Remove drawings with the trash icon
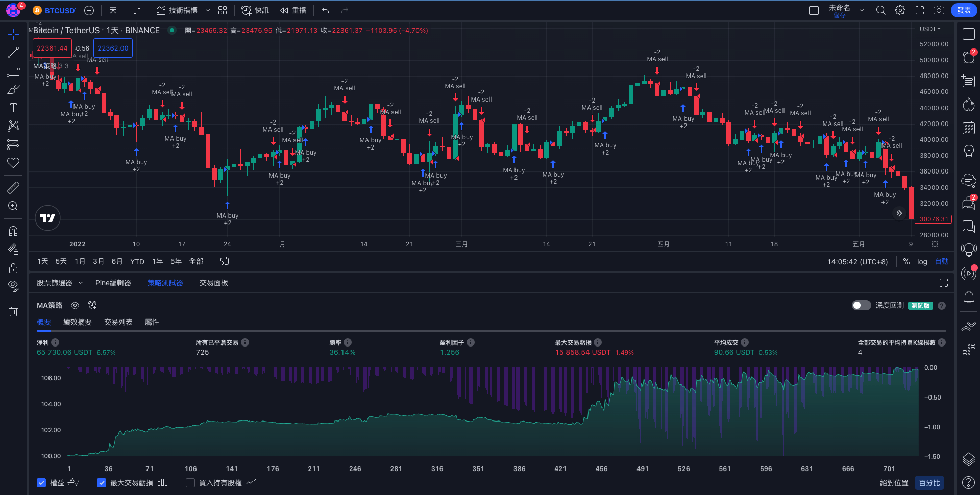The width and height of the screenshot is (980, 495). [x=13, y=311]
